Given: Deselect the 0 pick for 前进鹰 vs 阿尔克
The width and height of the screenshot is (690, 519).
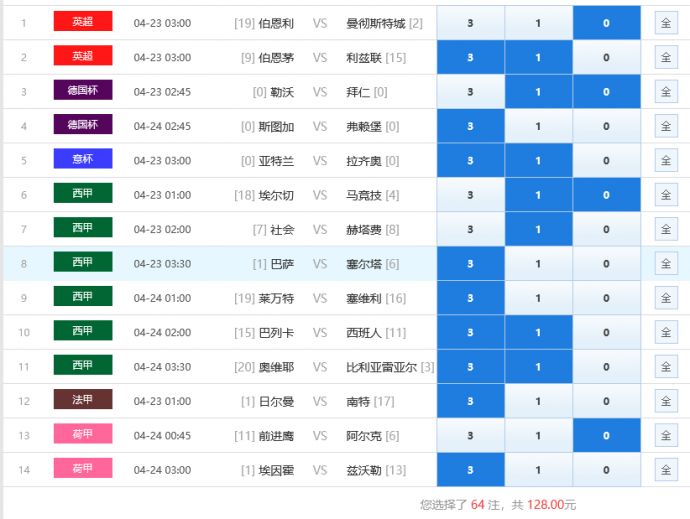Looking at the screenshot, I should pos(606,436).
